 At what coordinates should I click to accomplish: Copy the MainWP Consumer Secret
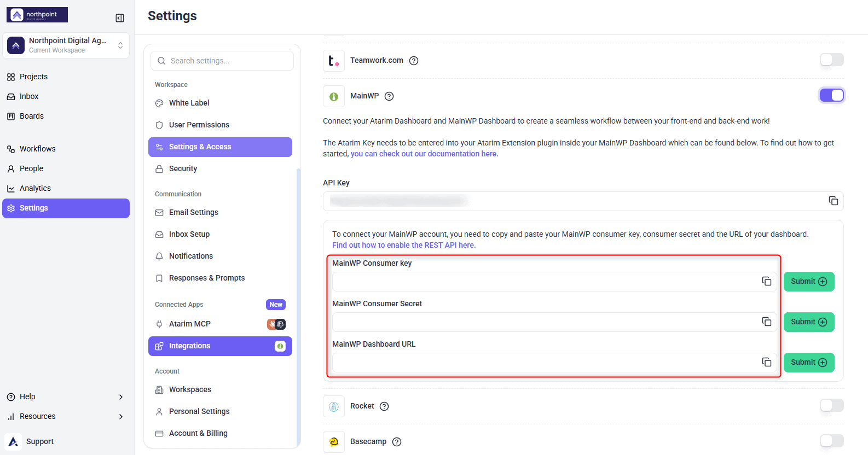(x=767, y=322)
